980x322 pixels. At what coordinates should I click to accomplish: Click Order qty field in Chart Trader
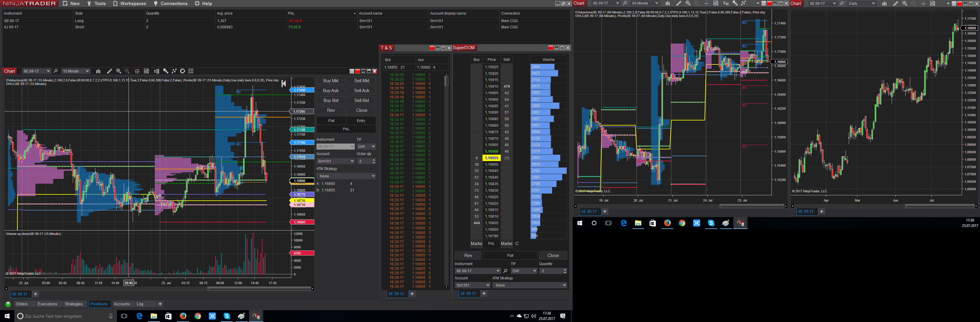(366, 161)
